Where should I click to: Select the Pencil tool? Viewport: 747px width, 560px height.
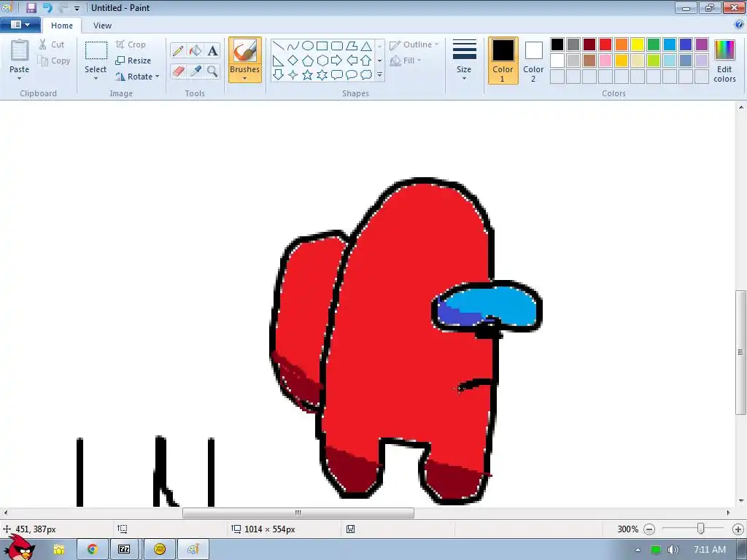[178, 50]
